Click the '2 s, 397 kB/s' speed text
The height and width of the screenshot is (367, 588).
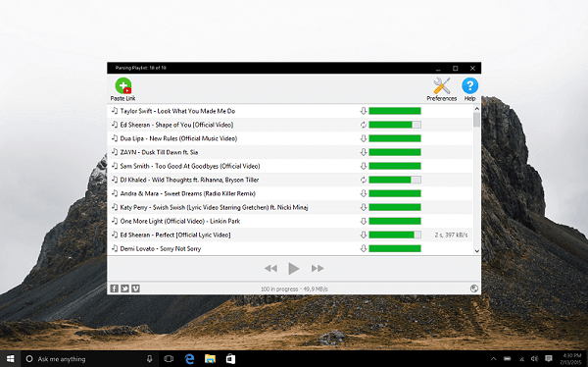point(451,235)
